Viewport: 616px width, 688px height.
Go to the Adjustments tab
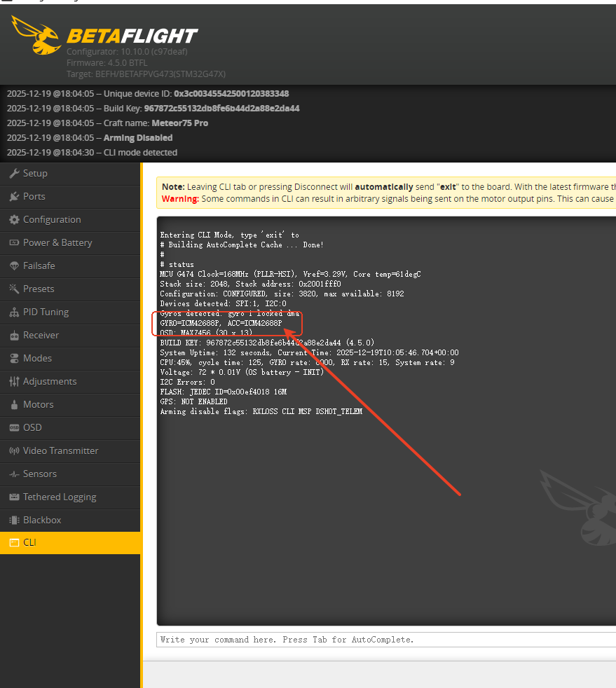(x=70, y=381)
